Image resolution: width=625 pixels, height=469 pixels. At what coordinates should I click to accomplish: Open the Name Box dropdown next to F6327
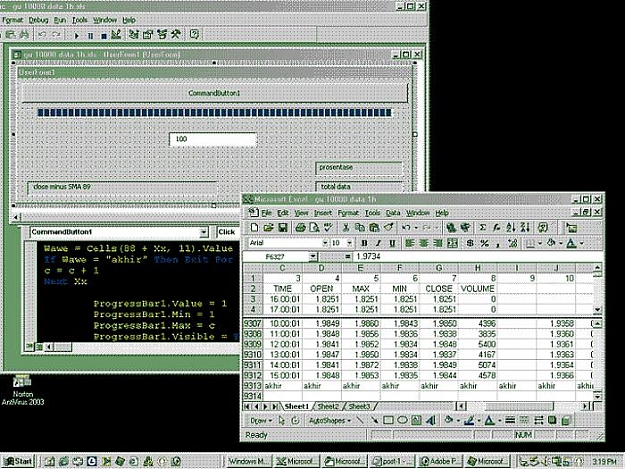pyautogui.click(x=313, y=257)
